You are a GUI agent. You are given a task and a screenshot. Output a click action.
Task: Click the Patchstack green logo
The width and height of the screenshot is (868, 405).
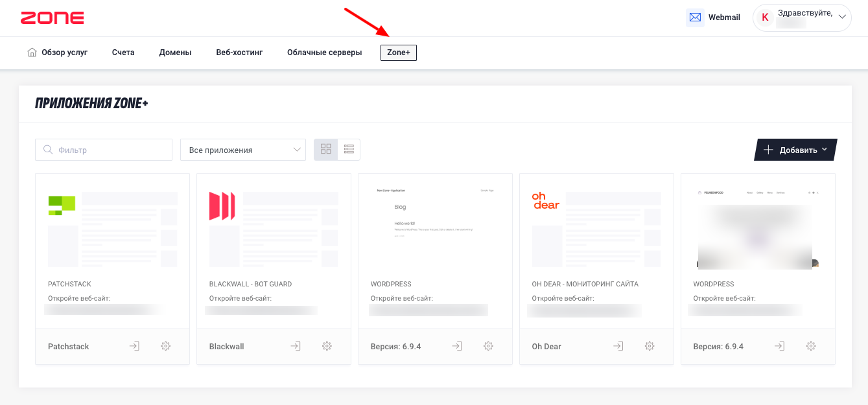click(x=62, y=205)
